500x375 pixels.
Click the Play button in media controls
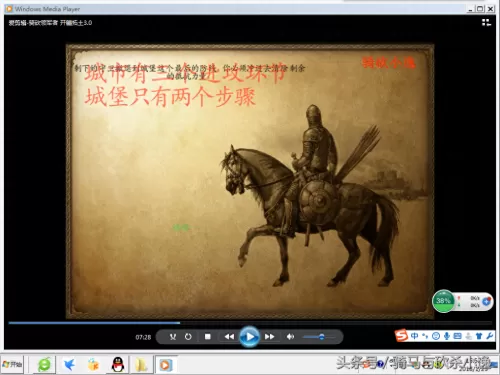tap(249, 337)
